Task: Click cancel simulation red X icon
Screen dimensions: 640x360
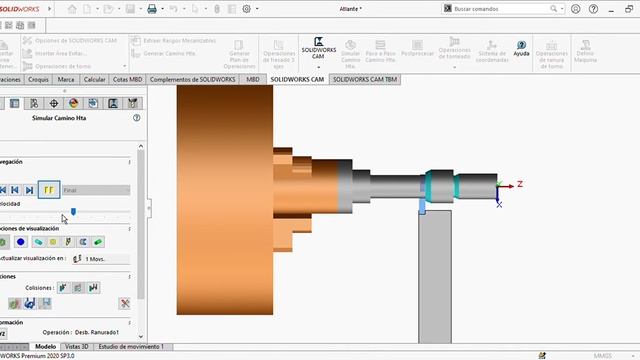Action: (x=124, y=303)
